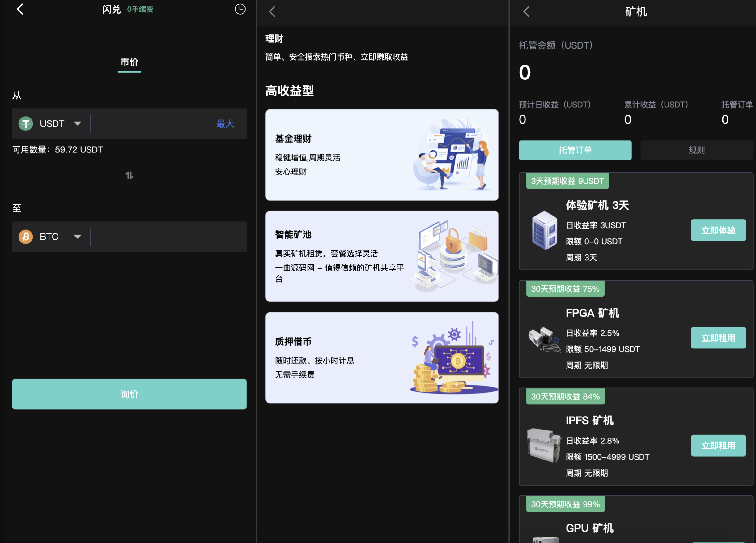This screenshot has width=756, height=543.
Task: Expand the USDT currency dropdown
Action: pos(77,124)
